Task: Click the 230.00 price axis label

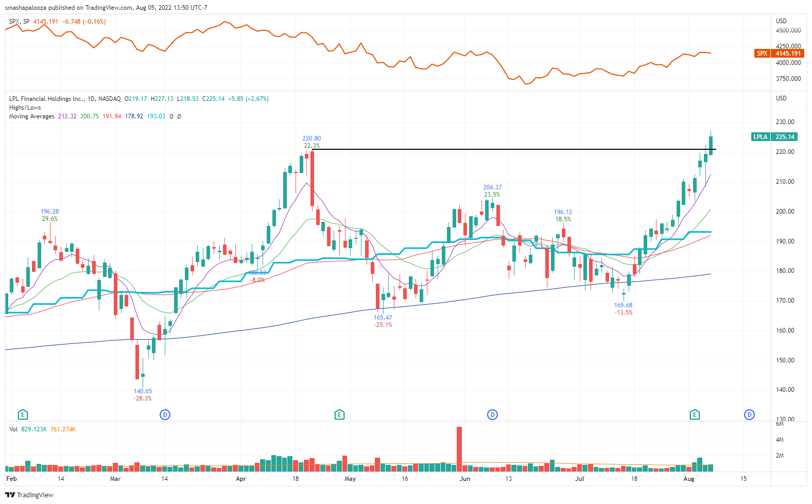Action: [x=785, y=122]
